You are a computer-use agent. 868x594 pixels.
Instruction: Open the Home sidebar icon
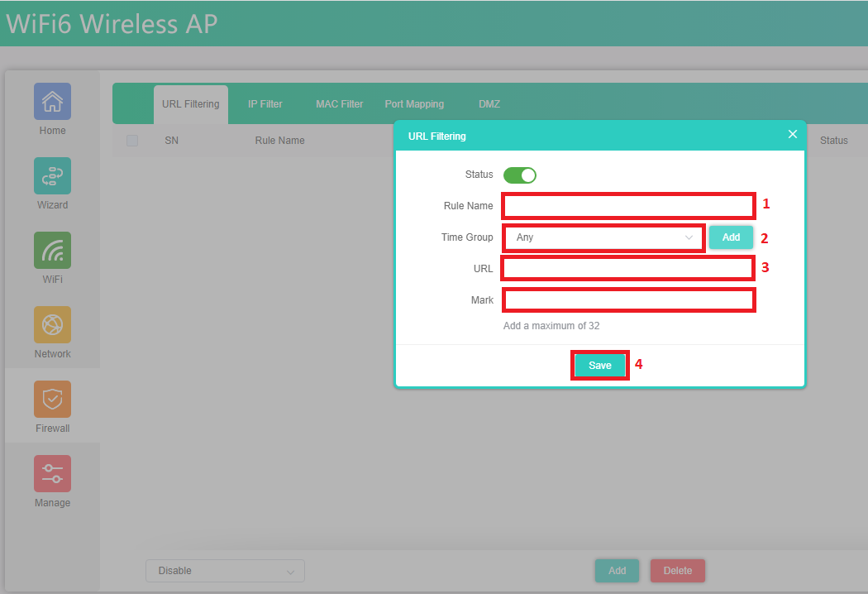pyautogui.click(x=52, y=101)
